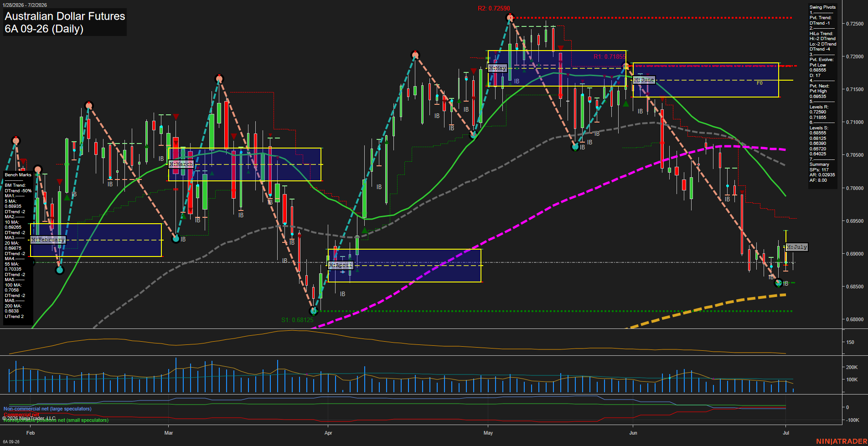Click the 200K volume axis label
The width and height of the screenshot is (868, 446).
[x=852, y=367]
